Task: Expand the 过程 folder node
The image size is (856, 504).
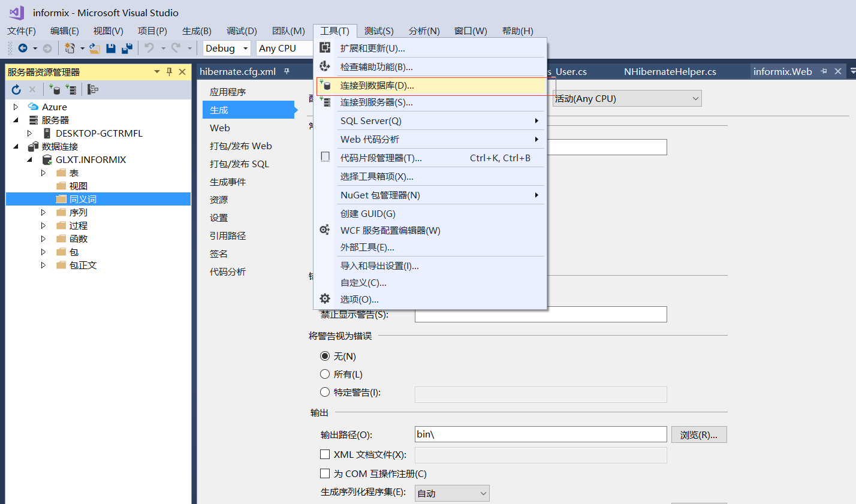Action: [43, 225]
